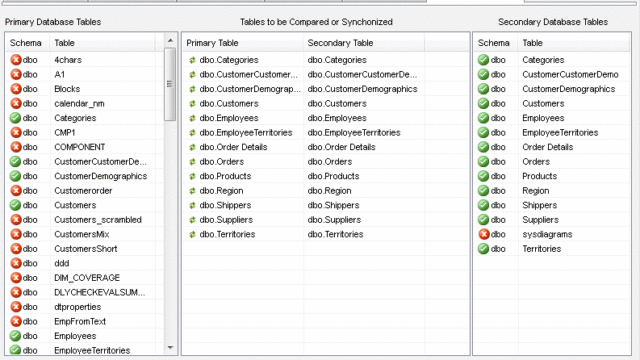Click the green check icon beside secondary Region
640x360 pixels.
point(484,191)
